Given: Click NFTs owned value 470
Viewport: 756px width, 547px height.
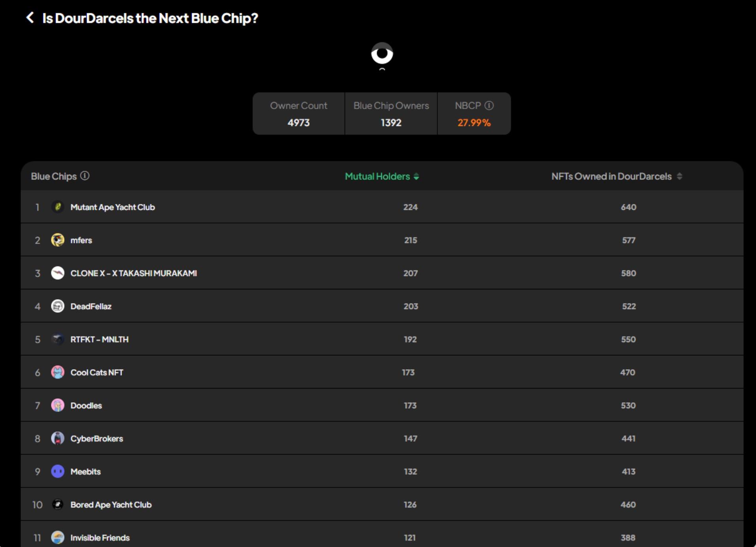Looking at the screenshot, I should click(628, 372).
